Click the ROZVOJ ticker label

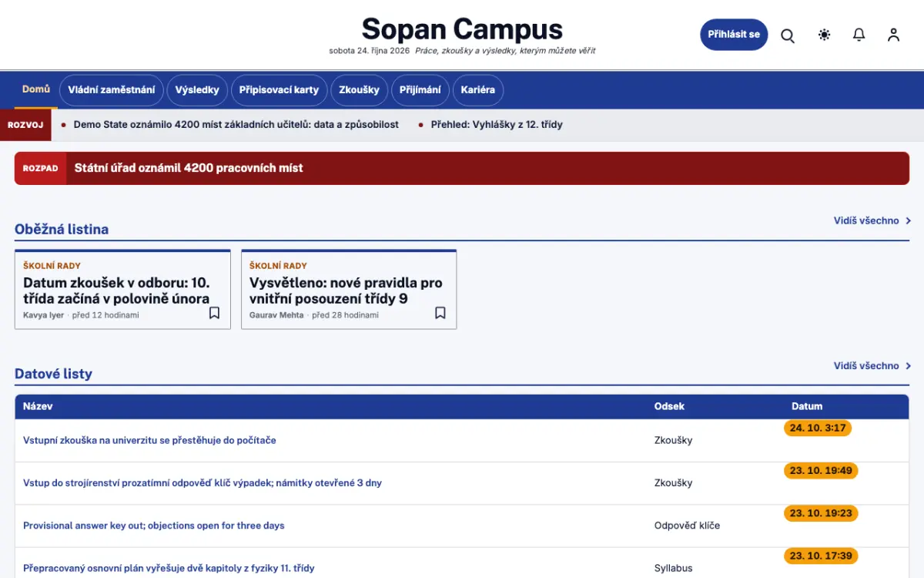coord(25,125)
